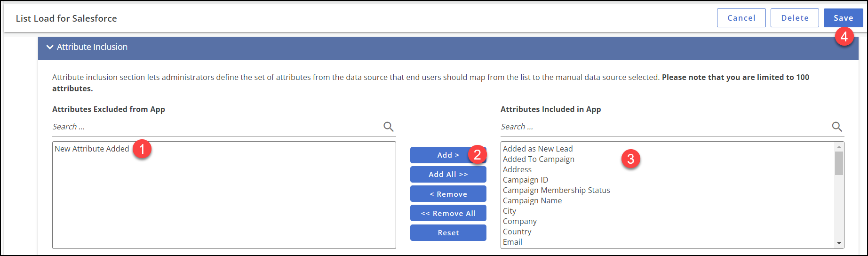Select 'Address' in included list

coord(517,169)
